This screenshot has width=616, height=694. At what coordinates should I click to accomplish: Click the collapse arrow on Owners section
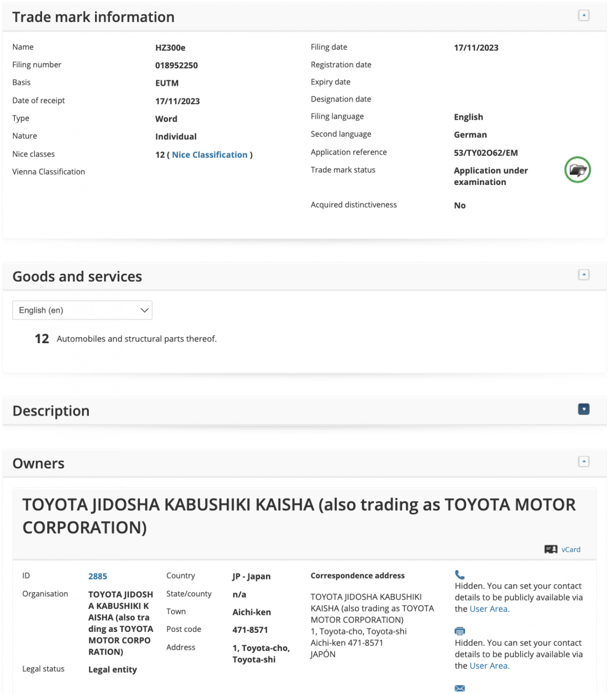[x=584, y=461]
